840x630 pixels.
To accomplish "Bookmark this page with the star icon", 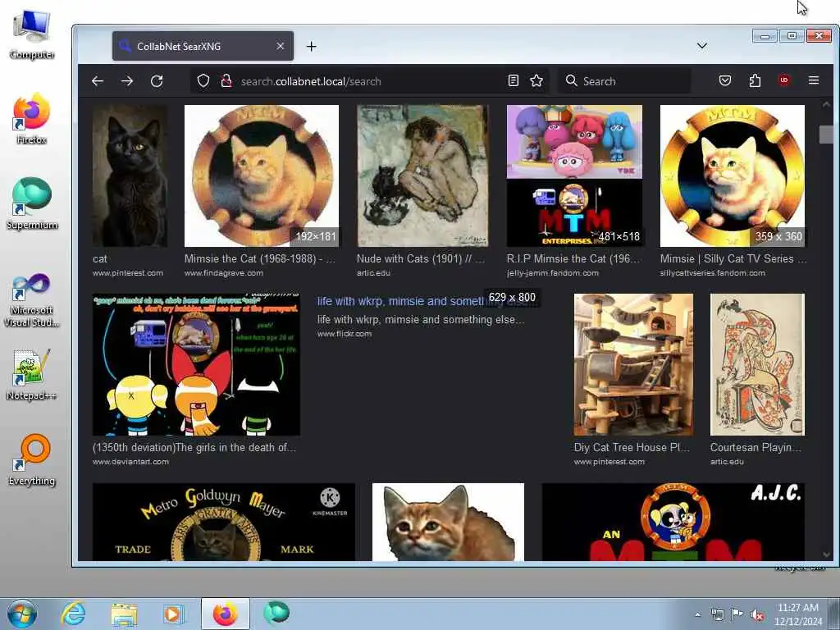I will pos(536,81).
